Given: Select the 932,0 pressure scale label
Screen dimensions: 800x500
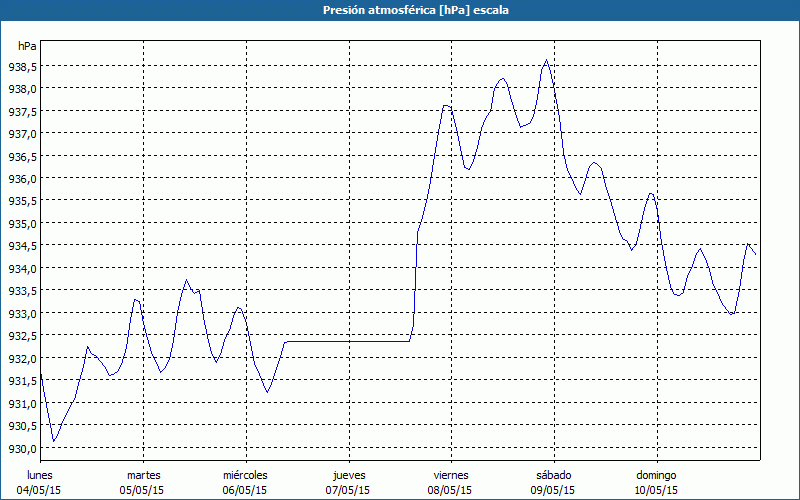Looking at the screenshot, I should (x=22, y=358).
